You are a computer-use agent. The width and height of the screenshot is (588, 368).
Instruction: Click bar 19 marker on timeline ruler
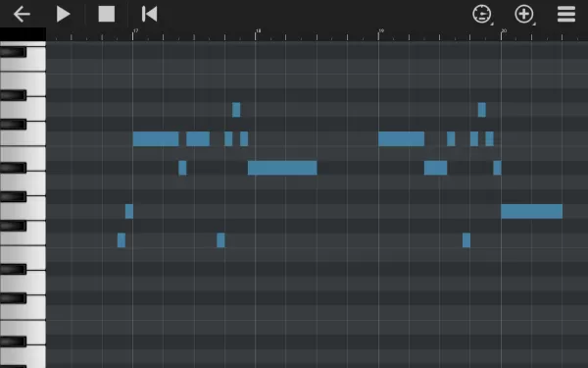(x=381, y=30)
